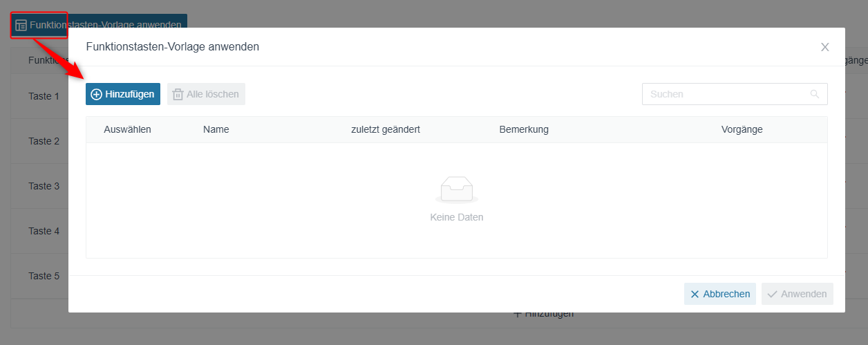Close the Funktionstasten-Vorlage anwenden dialog

point(824,47)
